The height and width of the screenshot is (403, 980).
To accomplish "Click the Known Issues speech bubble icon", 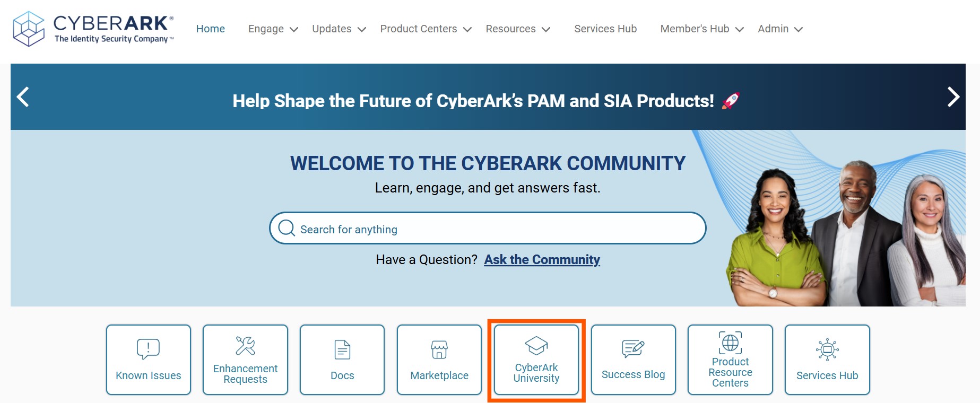I will pos(148,349).
